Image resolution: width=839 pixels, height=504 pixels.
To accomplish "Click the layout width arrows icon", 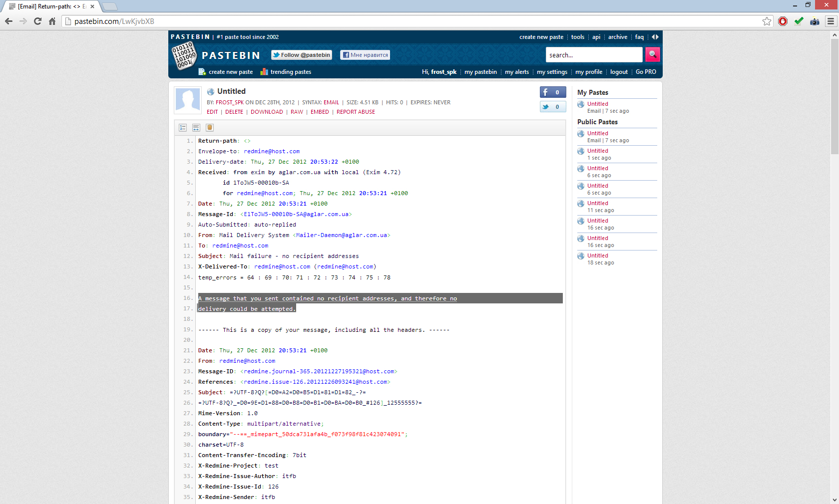I will (655, 37).
